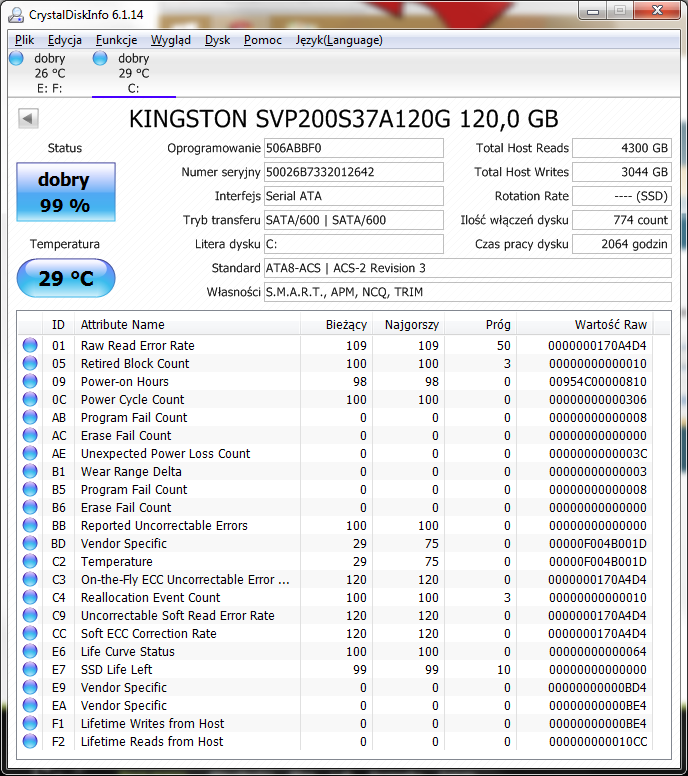Click the status orb for row ID BD

click(30, 543)
